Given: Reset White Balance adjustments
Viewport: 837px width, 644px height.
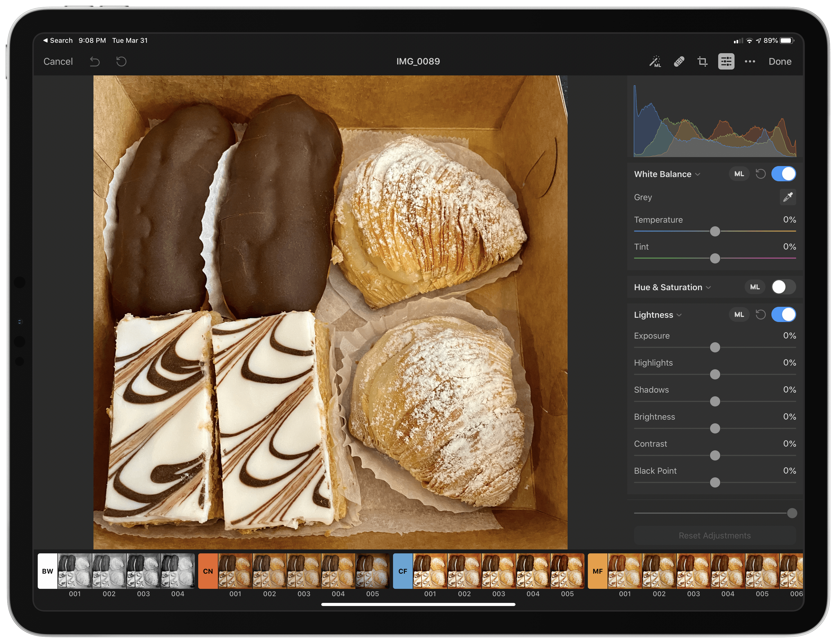Looking at the screenshot, I should coord(760,174).
